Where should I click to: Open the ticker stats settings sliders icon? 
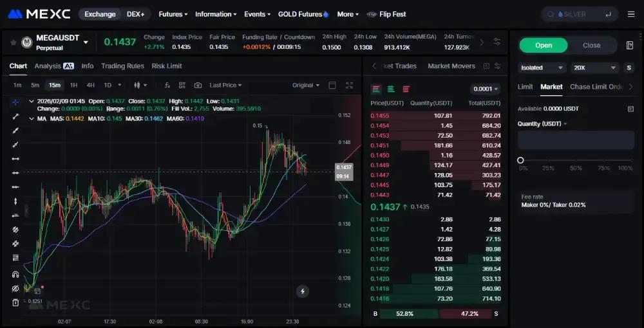[x=497, y=42]
